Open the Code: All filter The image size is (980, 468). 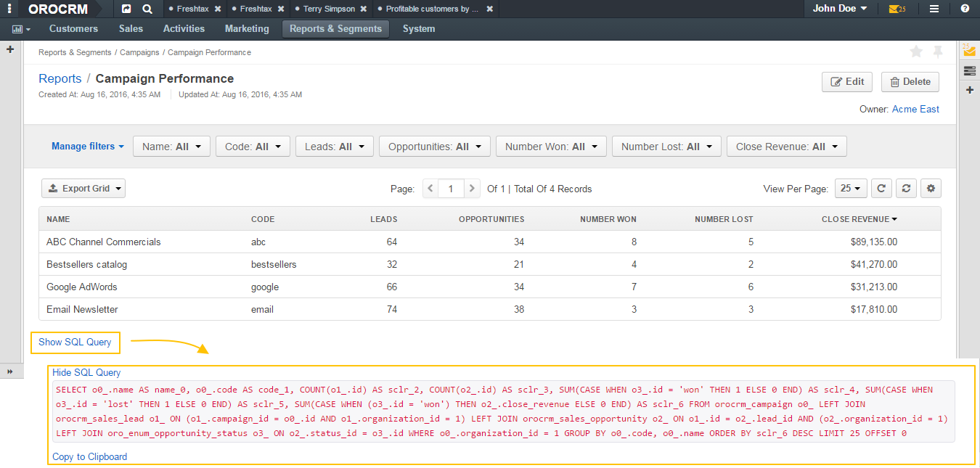click(253, 147)
